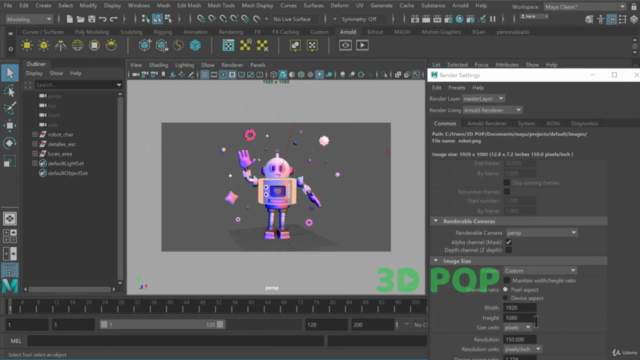Redo with the status line arrow icon

pyautogui.click(x=113, y=19)
